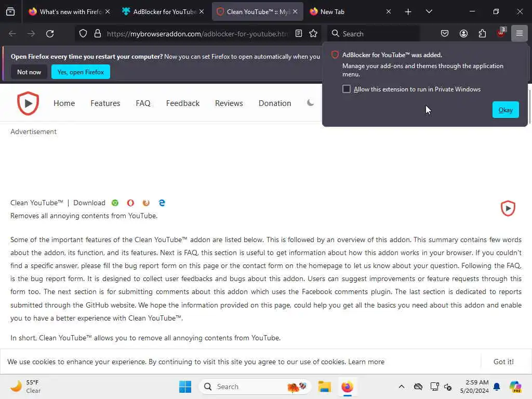Screen dimensions: 532x399
Task: Open FAQ in site navigation
Action: 143,103
